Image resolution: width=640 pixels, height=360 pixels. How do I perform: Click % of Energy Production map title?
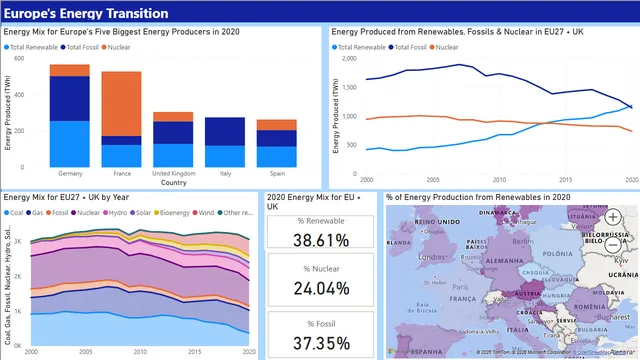tap(478, 198)
